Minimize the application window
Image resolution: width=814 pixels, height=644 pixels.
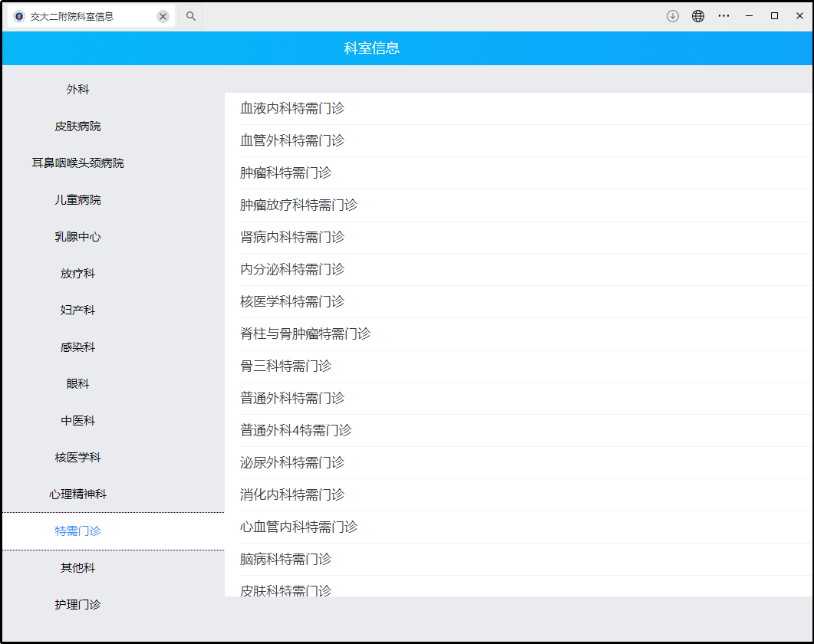pyautogui.click(x=749, y=16)
